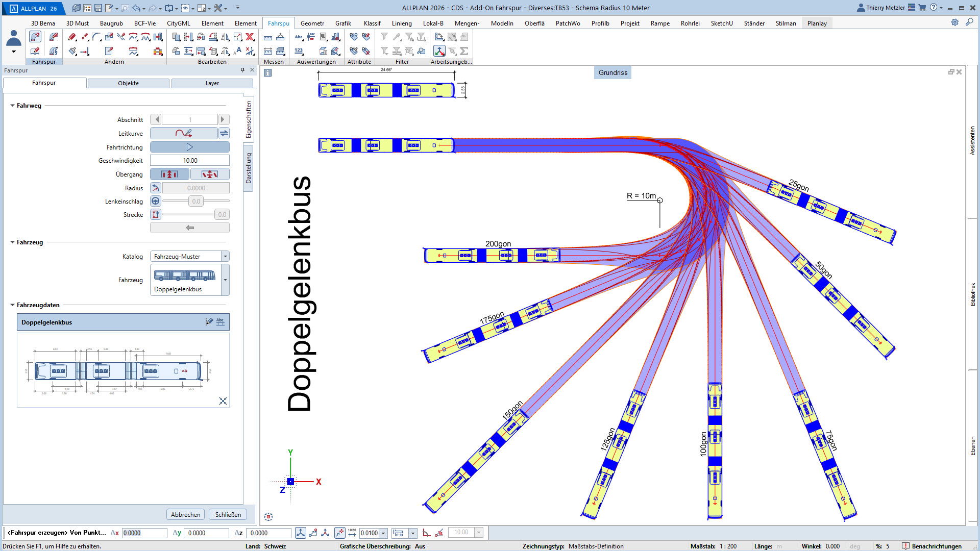Screen dimensions: 980x551
Task: Click the Strecke slider track
Action: pyautogui.click(x=188, y=214)
